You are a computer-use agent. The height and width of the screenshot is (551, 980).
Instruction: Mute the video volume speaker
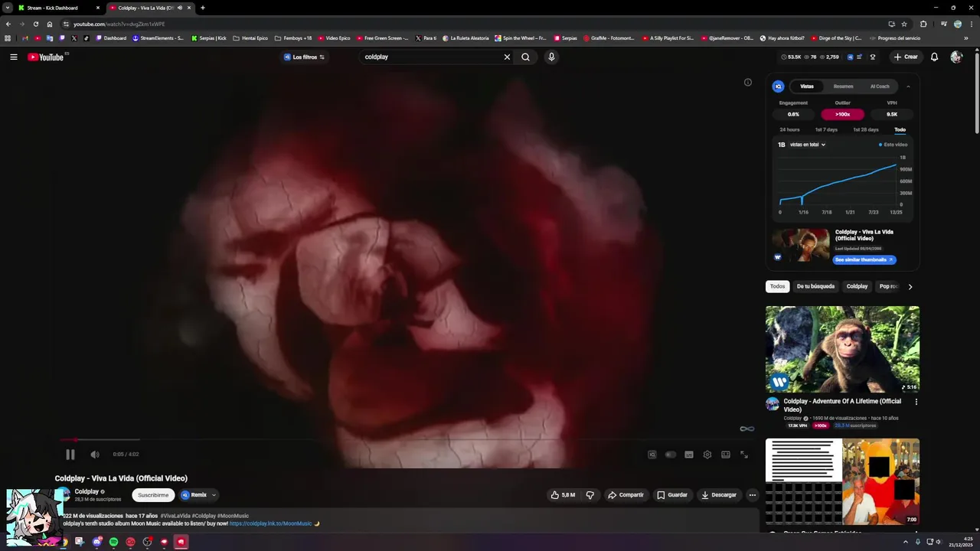pyautogui.click(x=95, y=455)
